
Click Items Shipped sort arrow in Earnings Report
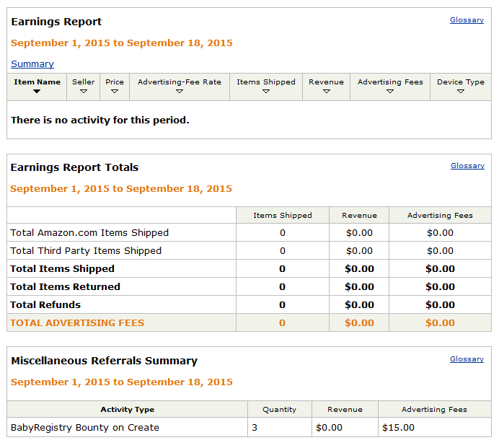tap(266, 92)
